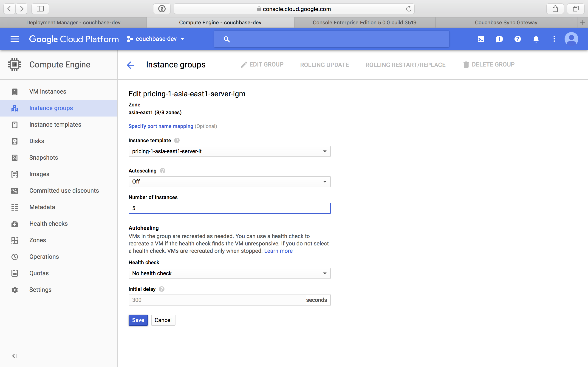588x367 pixels.
Task: Click the VM instances sidebar icon
Action: click(14, 91)
